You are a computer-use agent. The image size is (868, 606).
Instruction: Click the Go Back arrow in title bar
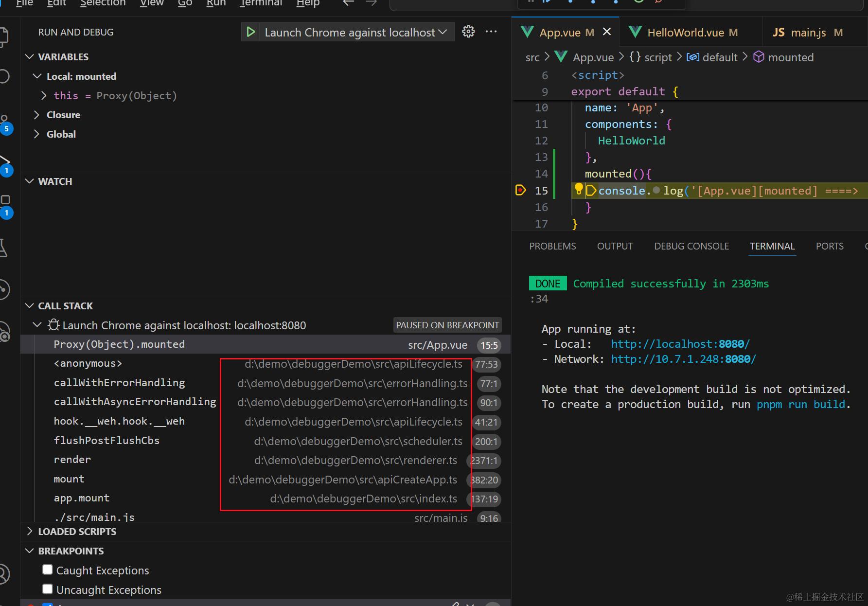pyautogui.click(x=348, y=3)
